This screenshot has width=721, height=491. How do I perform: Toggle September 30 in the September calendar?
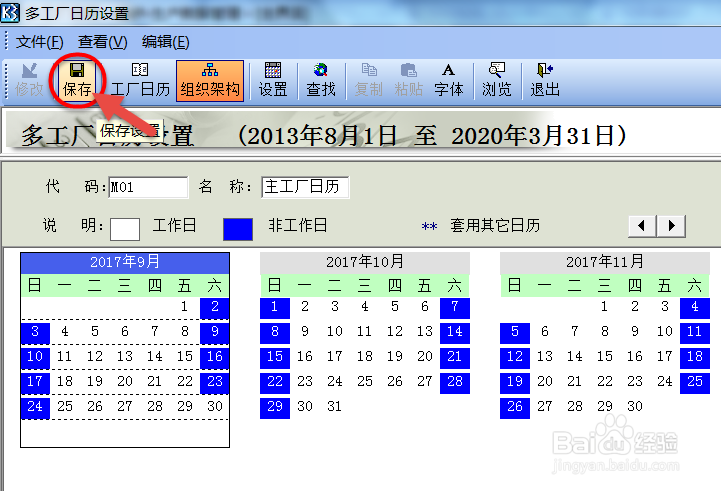(215, 406)
